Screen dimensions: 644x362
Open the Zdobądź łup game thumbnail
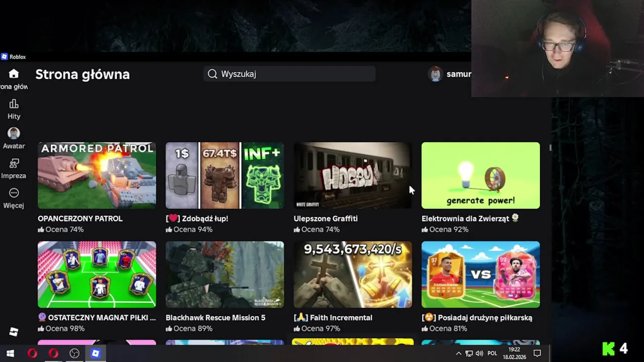[225, 175]
